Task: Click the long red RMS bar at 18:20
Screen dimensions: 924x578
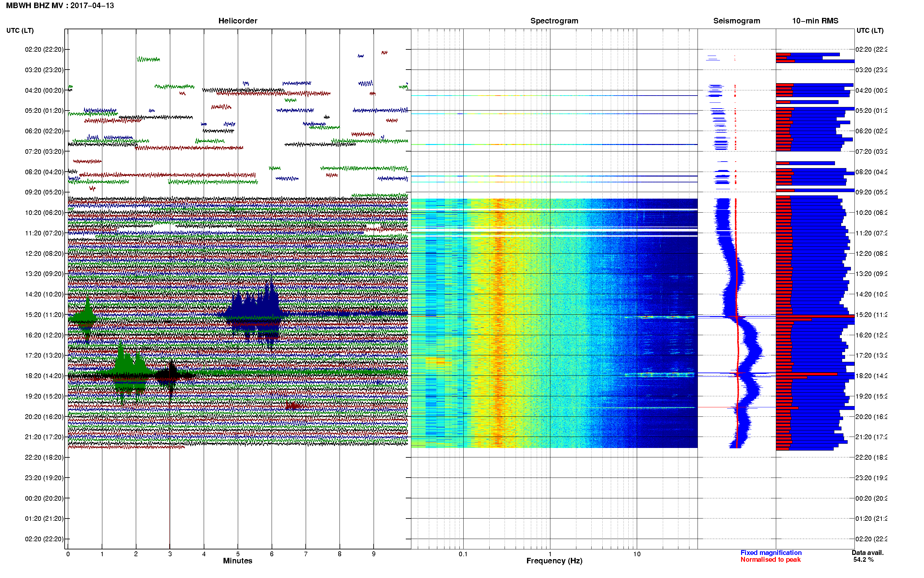Action: point(806,374)
